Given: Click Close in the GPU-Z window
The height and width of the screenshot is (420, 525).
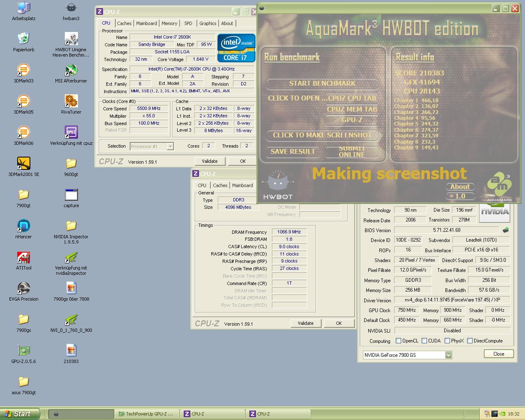Looking at the screenshot, I should pyautogui.click(x=499, y=354).
